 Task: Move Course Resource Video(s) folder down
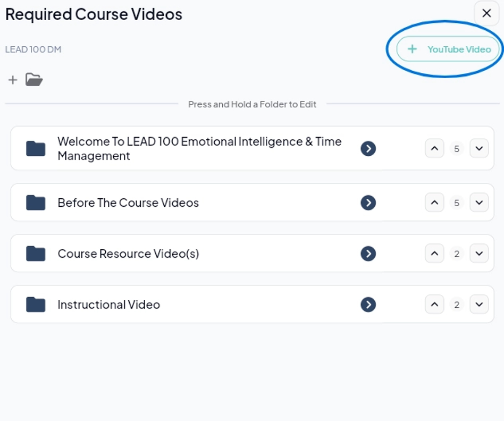(479, 254)
